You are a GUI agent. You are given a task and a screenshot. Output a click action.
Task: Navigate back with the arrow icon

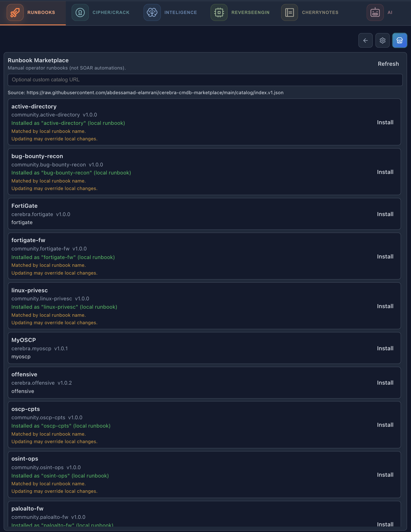point(365,40)
